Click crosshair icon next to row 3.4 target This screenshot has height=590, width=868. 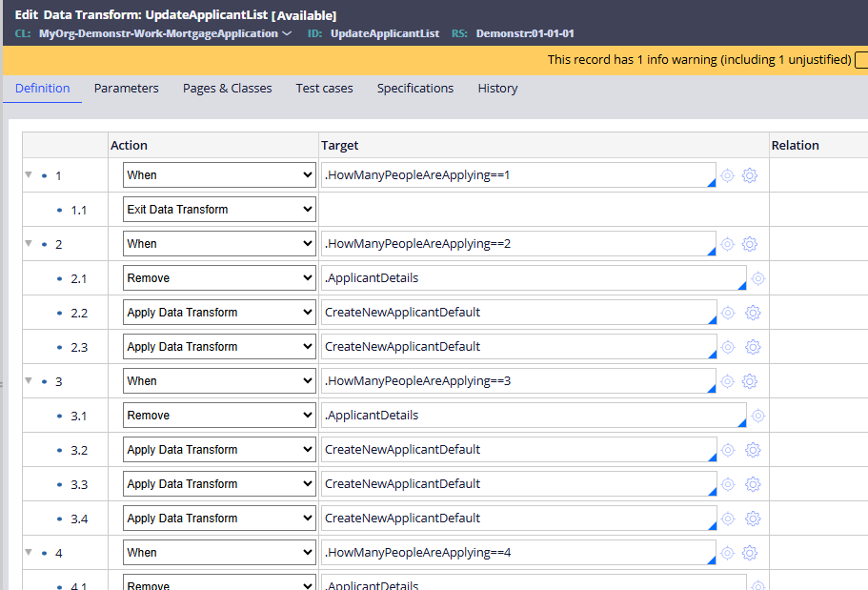click(x=727, y=519)
